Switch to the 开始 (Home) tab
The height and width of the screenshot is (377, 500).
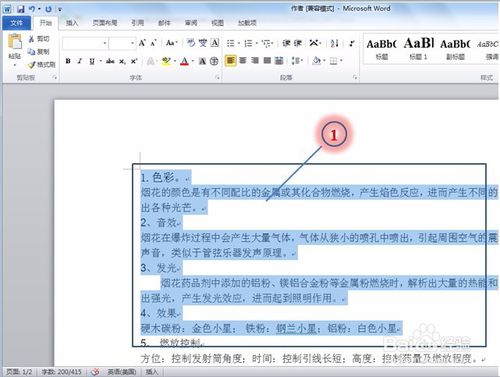(46, 23)
